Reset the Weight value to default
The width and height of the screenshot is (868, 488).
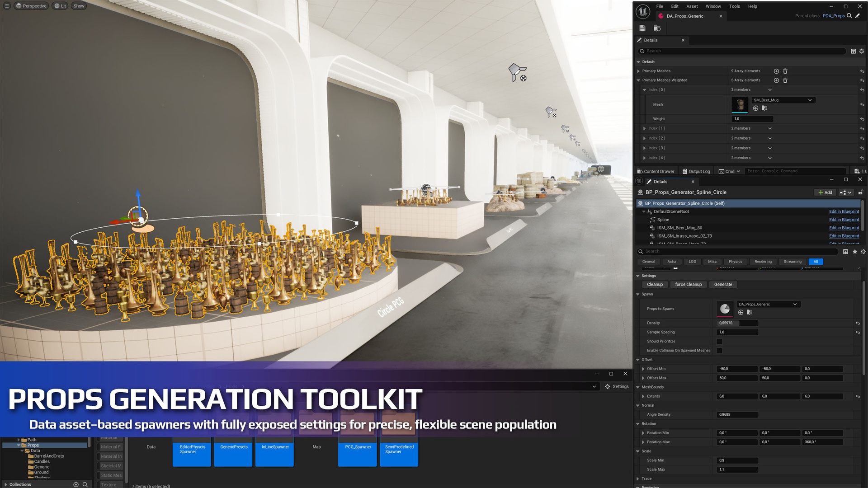[862, 119]
